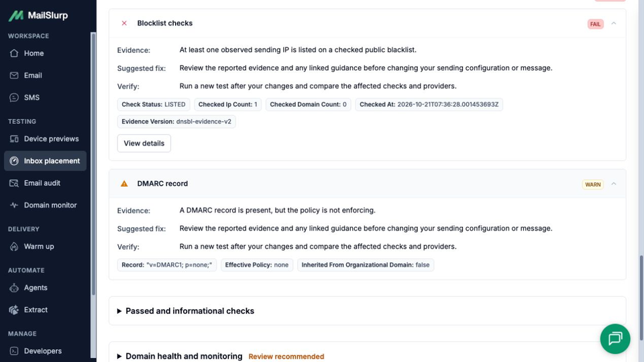This screenshot has height=362, width=644.
Task: Open Agents menu item
Action: click(x=45, y=288)
